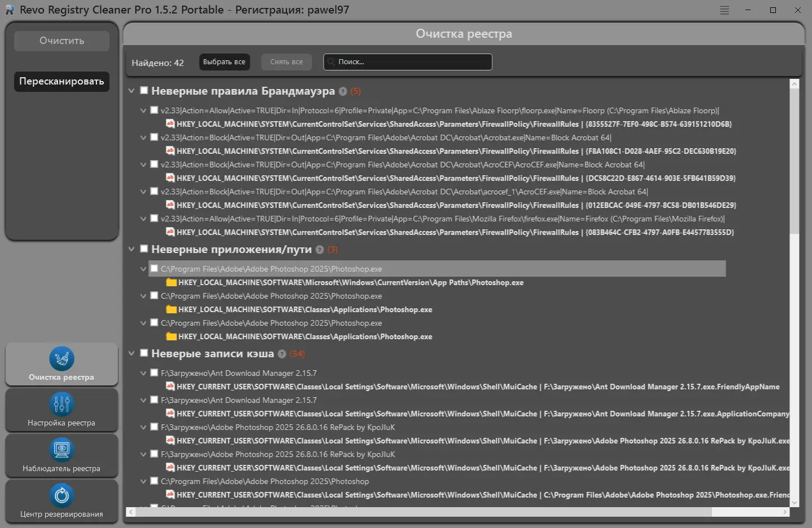Click the vertical scrollbar thumb of the results list
This screenshot has width=812, height=528.
[x=795, y=161]
